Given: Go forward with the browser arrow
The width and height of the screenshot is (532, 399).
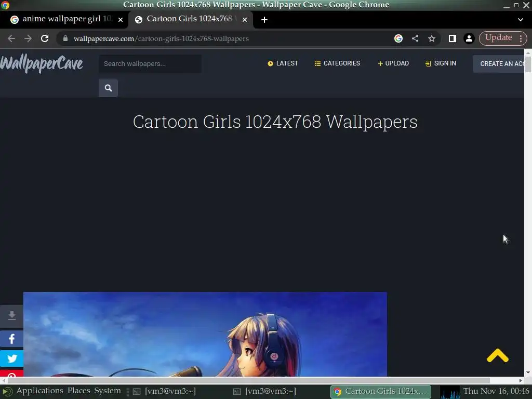Looking at the screenshot, I should tap(28, 38).
